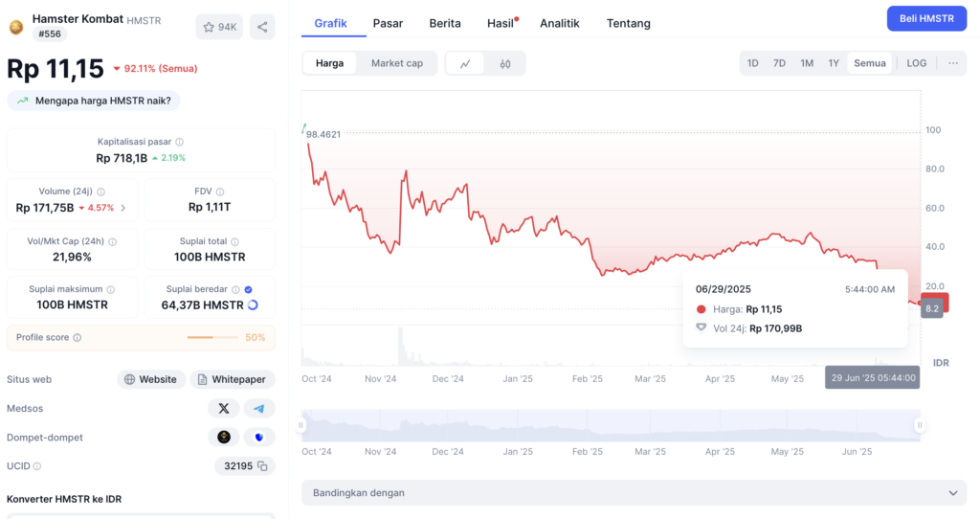Toggle LOG scale on chart

pyautogui.click(x=916, y=63)
